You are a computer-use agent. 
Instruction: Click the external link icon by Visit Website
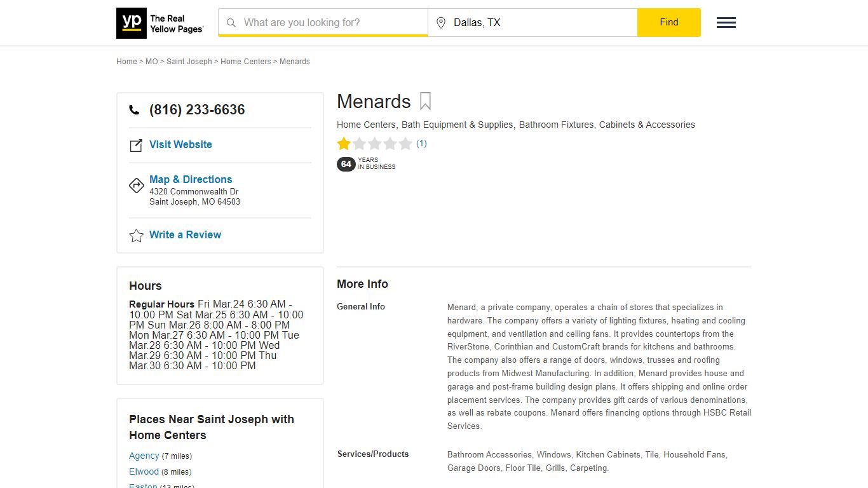coord(136,146)
